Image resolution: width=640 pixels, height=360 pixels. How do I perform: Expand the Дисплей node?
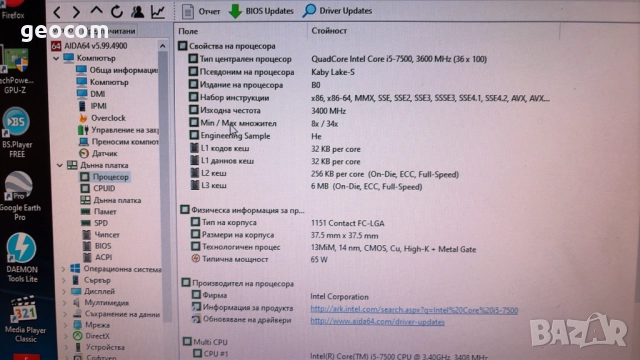click(x=64, y=291)
